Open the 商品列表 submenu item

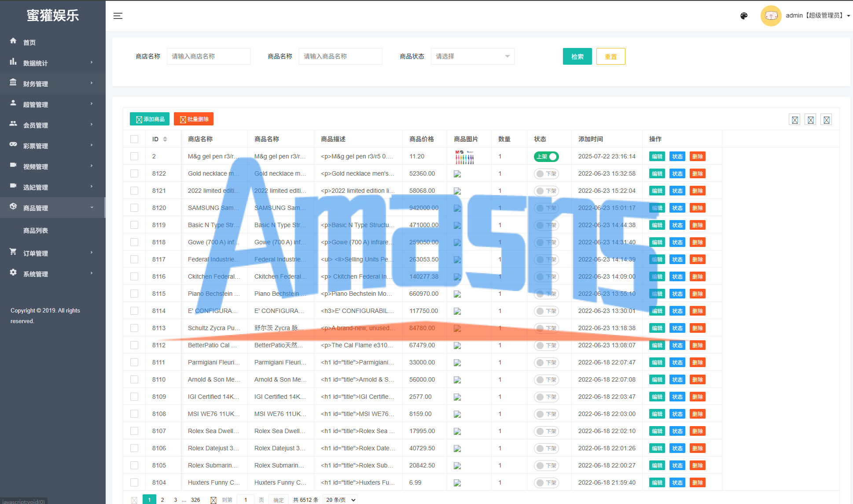click(36, 231)
